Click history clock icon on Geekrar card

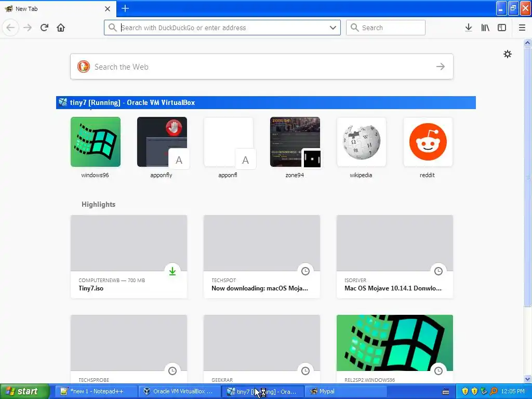(x=305, y=371)
